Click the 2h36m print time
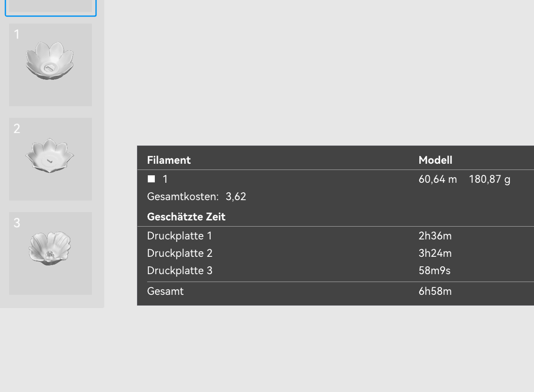534x392 pixels. pyautogui.click(x=435, y=236)
